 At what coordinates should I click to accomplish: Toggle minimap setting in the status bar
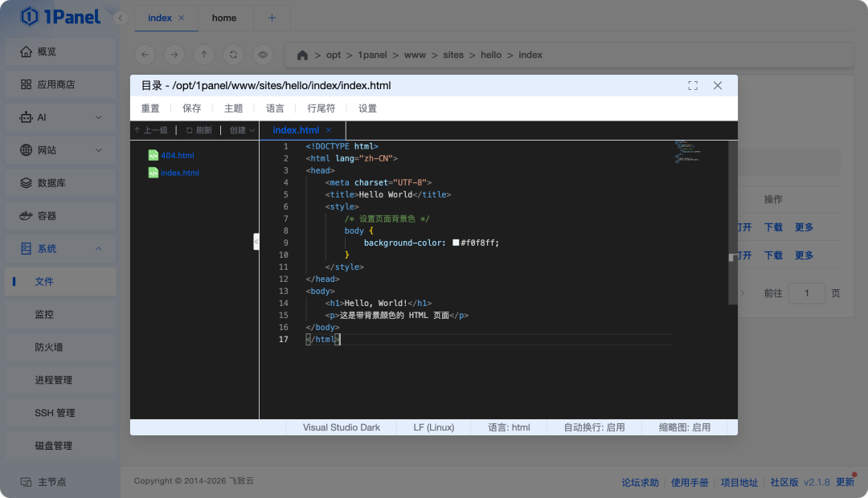coord(684,427)
